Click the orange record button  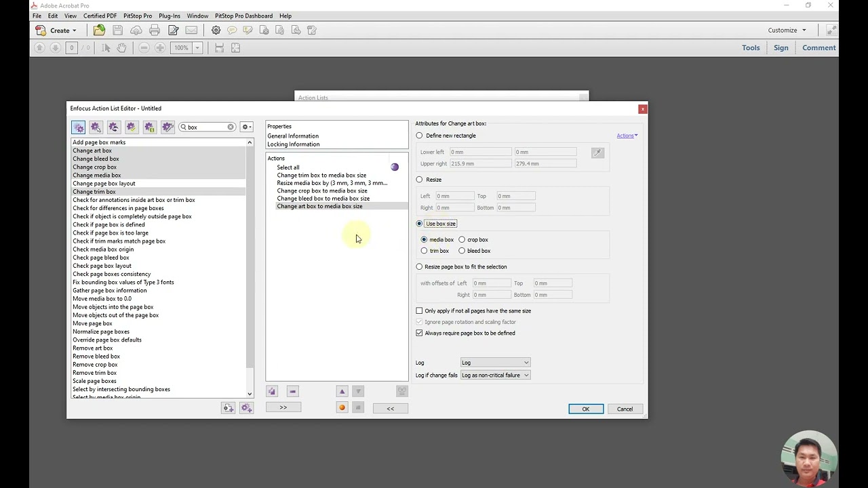(342, 407)
